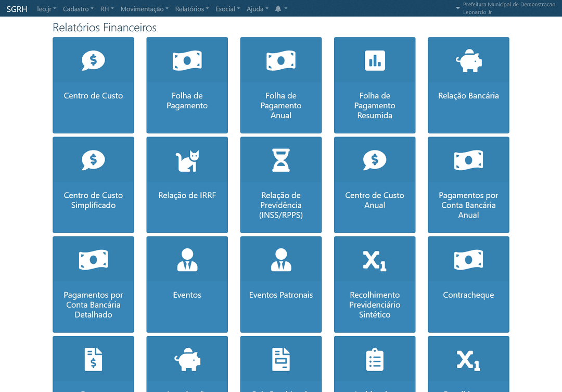Open the Folha de Pagamento report label
Image resolution: width=562 pixels, height=392 pixels.
pos(187,100)
